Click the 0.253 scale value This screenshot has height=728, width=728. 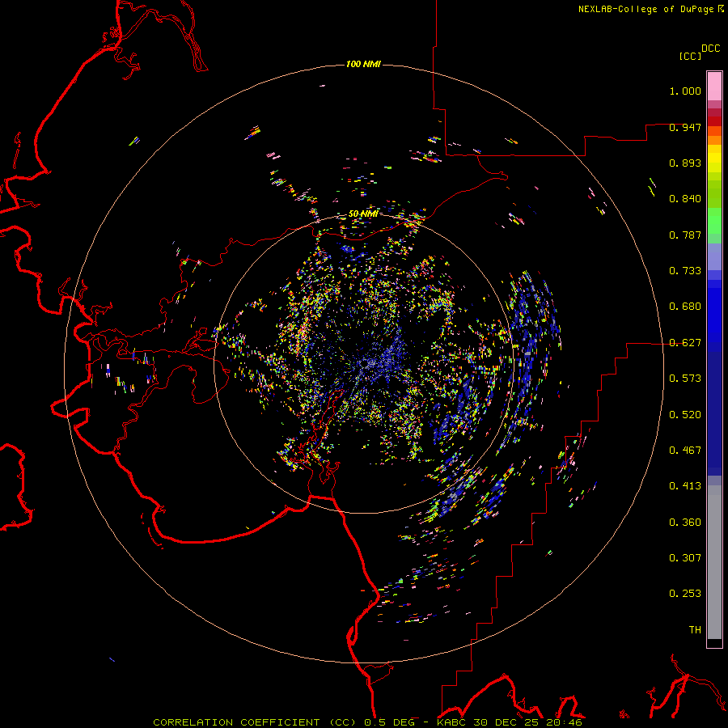point(685,594)
